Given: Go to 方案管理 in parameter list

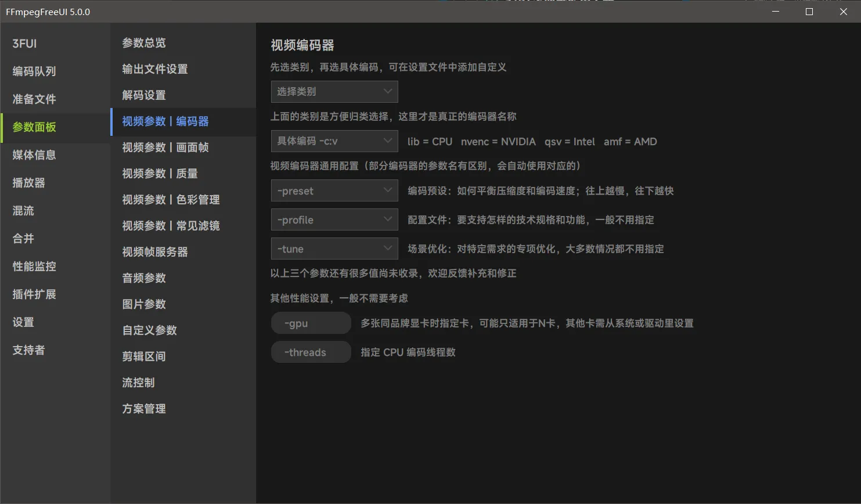Looking at the screenshot, I should coord(144,409).
